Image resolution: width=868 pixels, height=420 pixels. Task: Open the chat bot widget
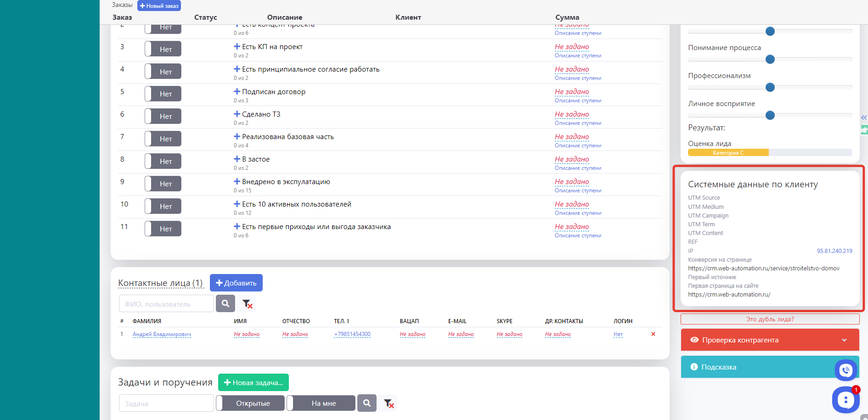coord(845,400)
